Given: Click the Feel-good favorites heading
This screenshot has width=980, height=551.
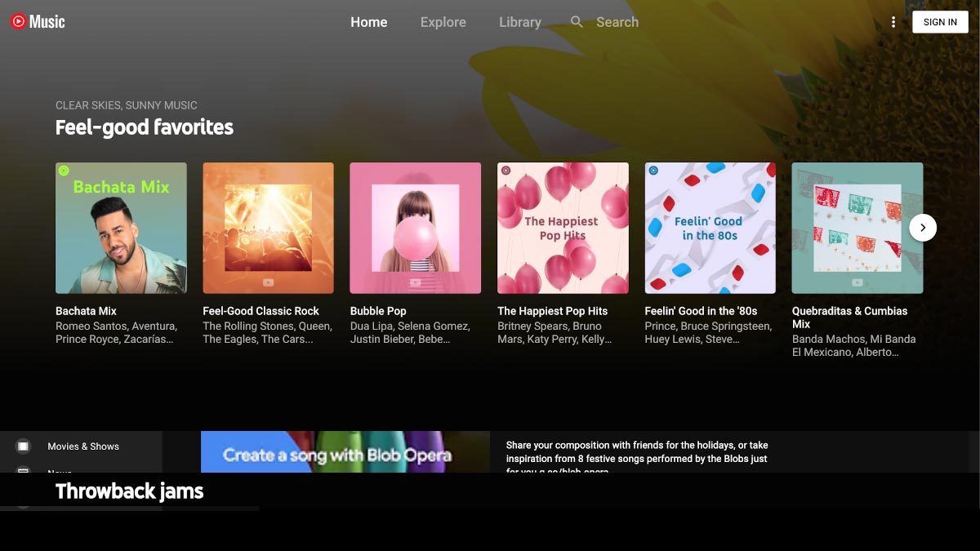Looking at the screenshot, I should (145, 127).
